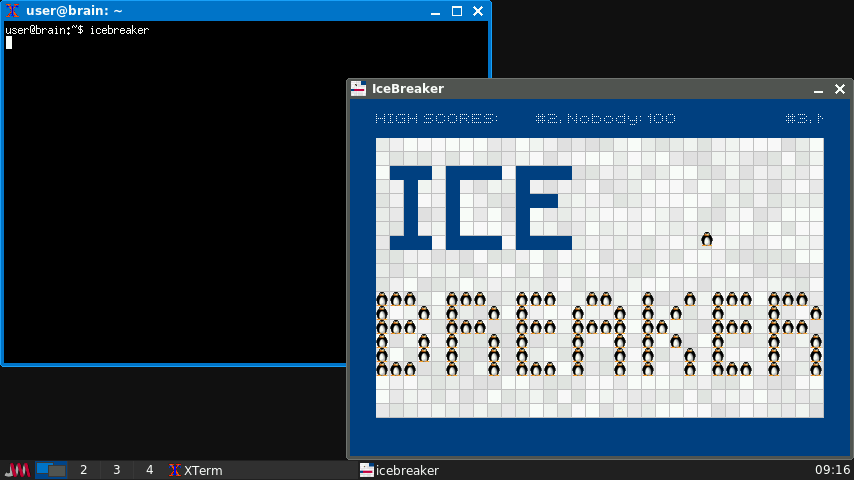
Task: Click the IceBreaker title bar text
Action: pyautogui.click(x=408, y=89)
